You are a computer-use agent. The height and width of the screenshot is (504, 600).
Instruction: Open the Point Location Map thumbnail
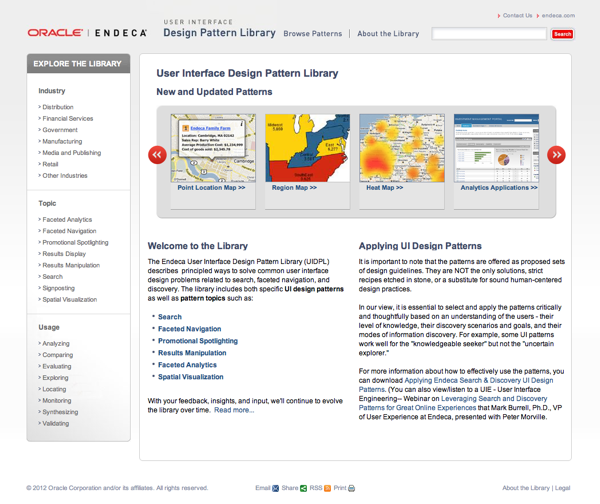coord(213,148)
